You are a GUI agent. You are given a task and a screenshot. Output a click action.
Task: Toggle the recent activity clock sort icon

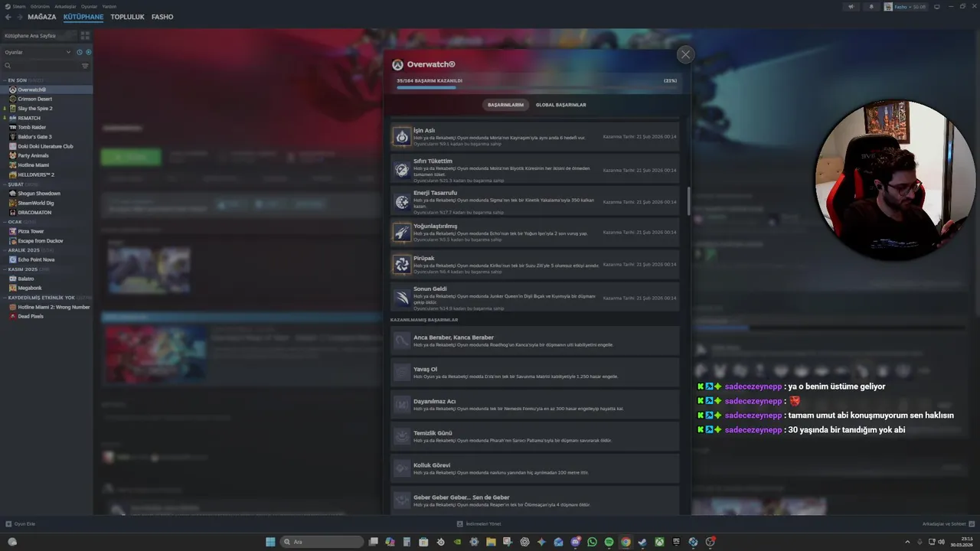[x=80, y=52]
